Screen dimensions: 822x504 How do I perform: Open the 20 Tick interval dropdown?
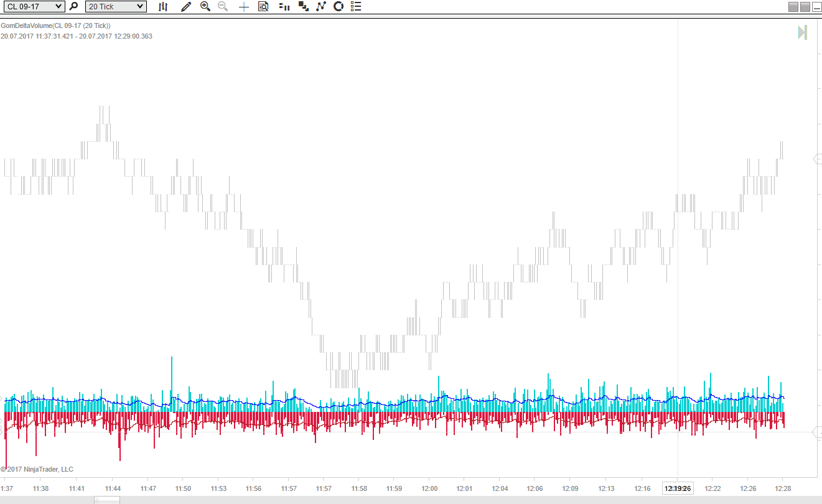point(116,6)
